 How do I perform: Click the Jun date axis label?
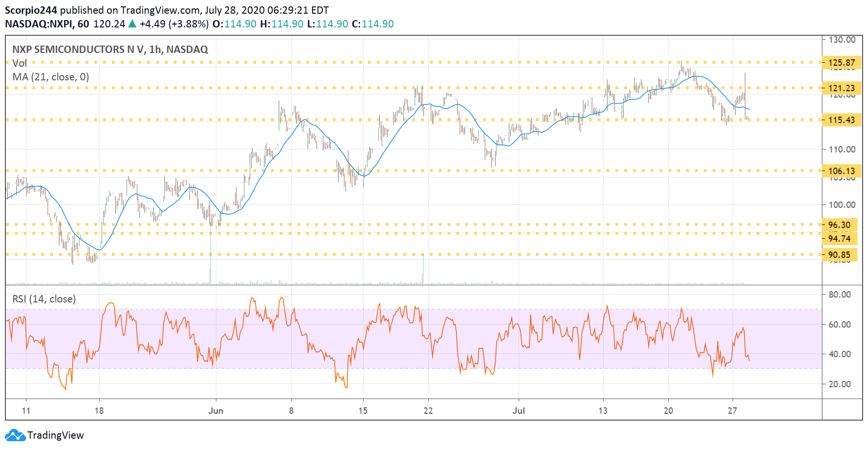(x=216, y=411)
